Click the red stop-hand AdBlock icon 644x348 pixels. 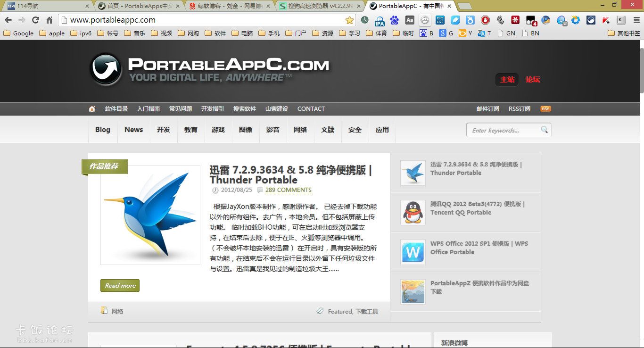pos(485,20)
